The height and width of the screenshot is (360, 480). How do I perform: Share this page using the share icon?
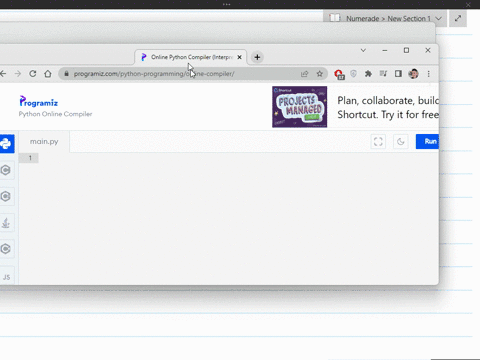(304, 74)
